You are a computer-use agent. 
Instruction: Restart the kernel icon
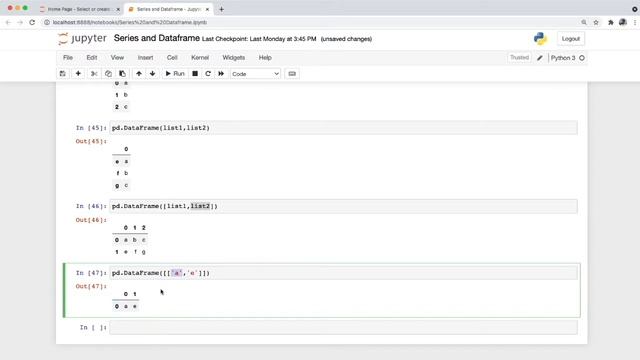pyautogui.click(x=208, y=74)
